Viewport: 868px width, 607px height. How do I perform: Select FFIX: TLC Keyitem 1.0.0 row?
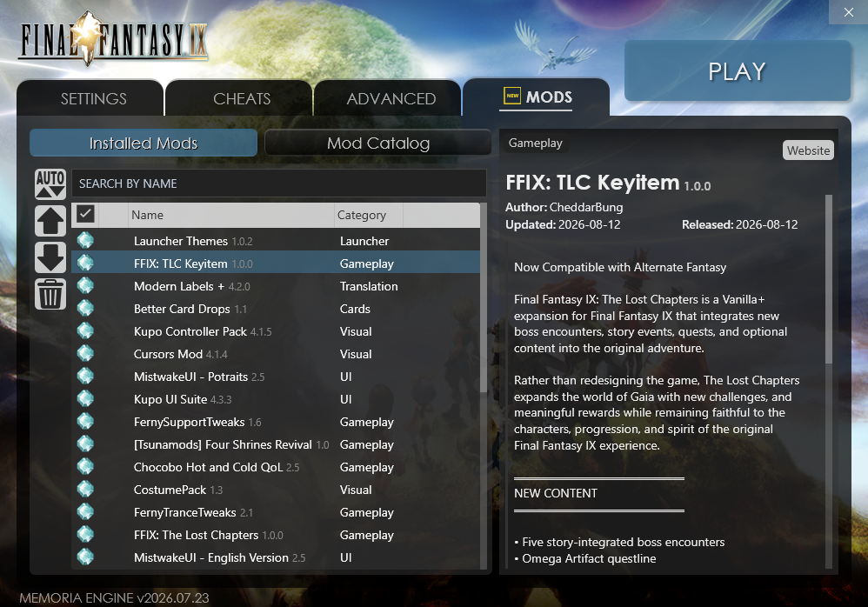click(276, 263)
